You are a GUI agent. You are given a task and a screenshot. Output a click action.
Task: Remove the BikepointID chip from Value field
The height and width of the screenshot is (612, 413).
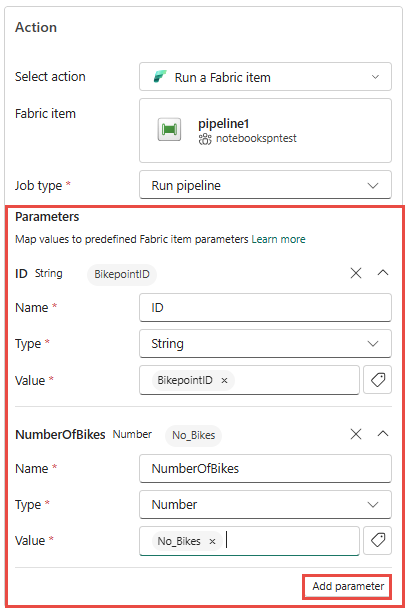pyautogui.click(x=224, y=381)
